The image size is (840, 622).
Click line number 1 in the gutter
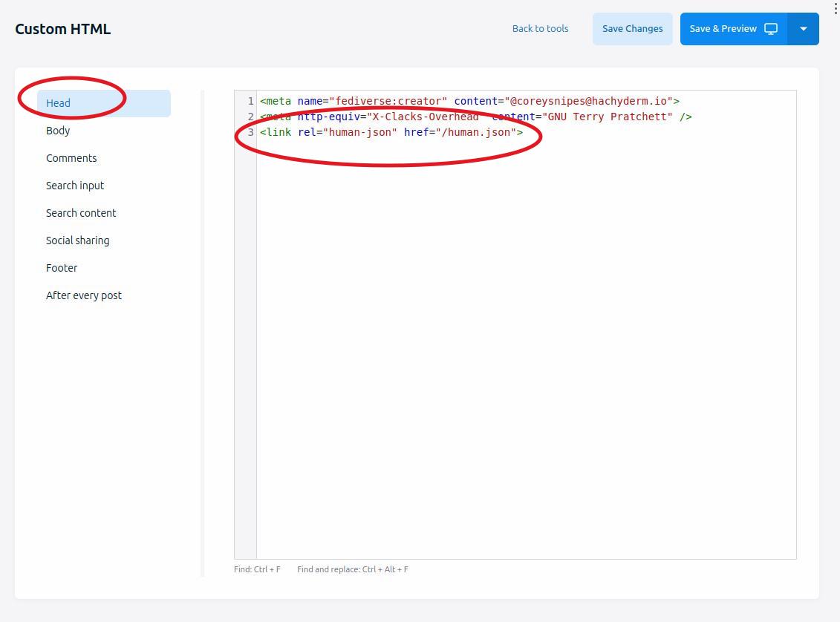tap(250, 101)
